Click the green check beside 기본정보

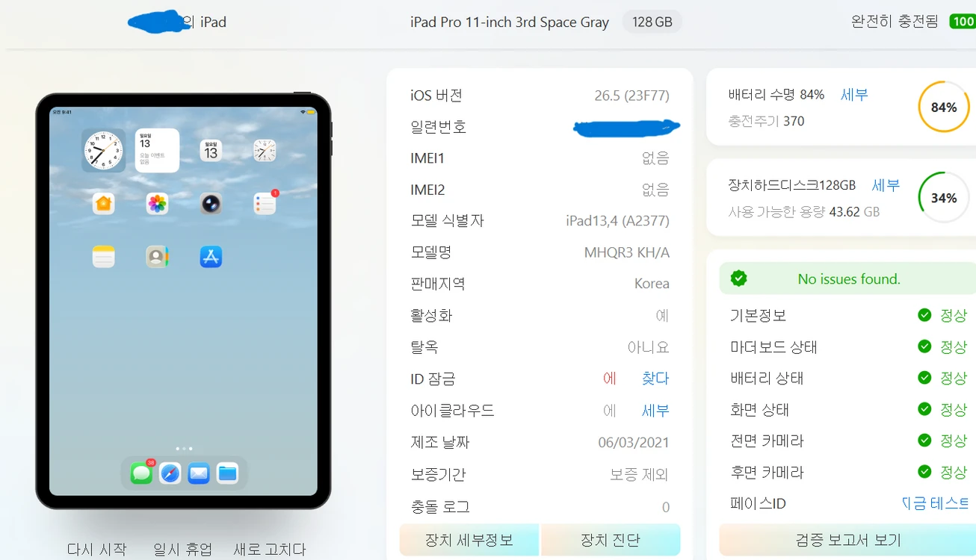click(924, 315)
